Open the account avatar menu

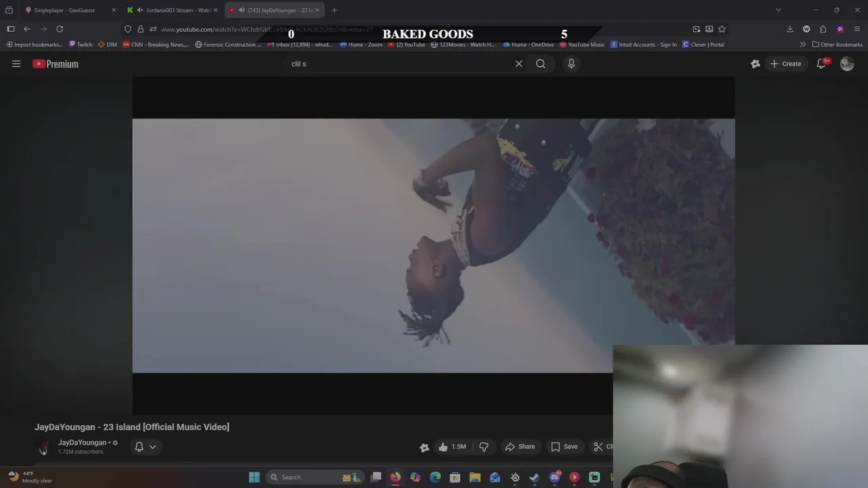tap(846, 64)
